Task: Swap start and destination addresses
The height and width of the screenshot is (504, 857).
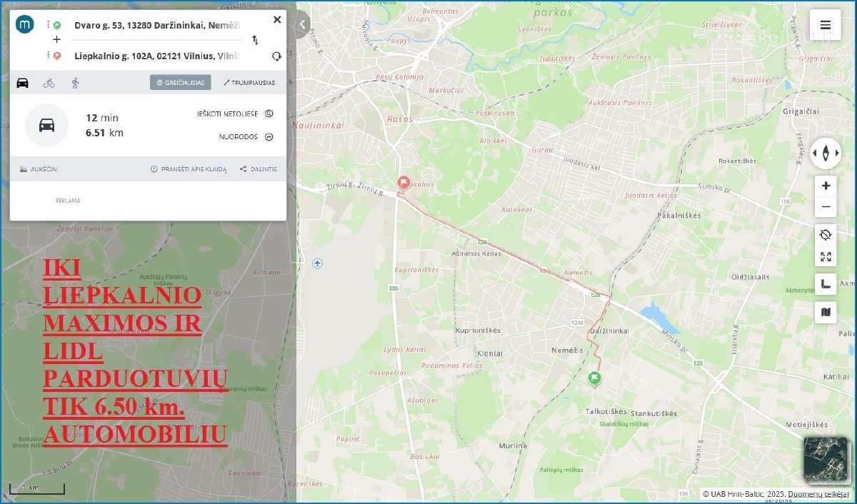Action: tap(255, 40)
